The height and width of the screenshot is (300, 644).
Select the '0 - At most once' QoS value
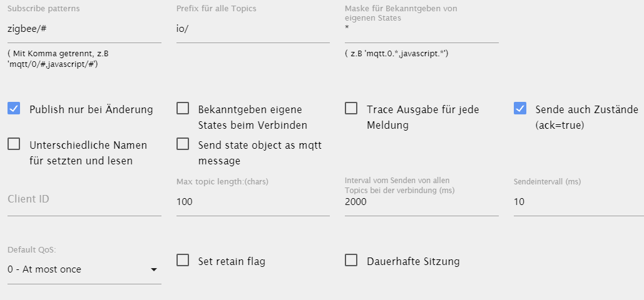[44, 269]
